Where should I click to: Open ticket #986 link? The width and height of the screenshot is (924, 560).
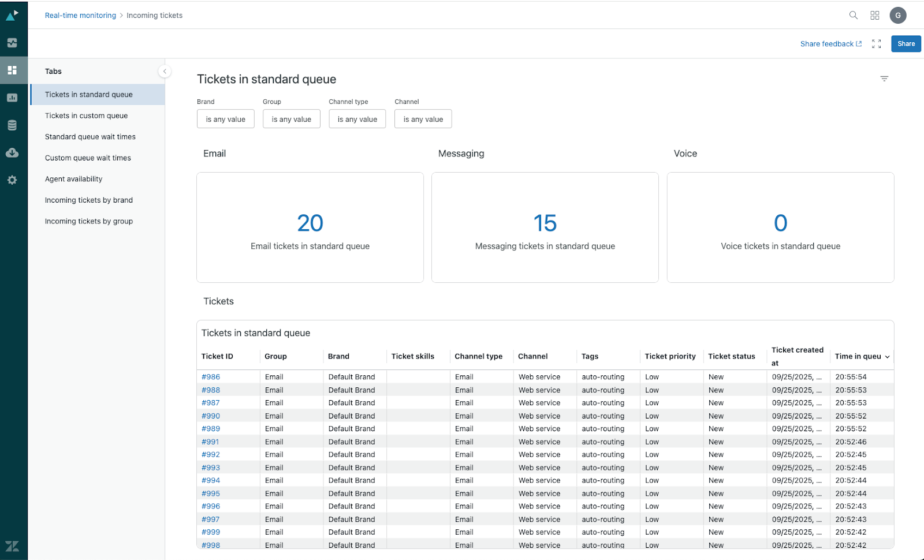(x=211, y=377)
